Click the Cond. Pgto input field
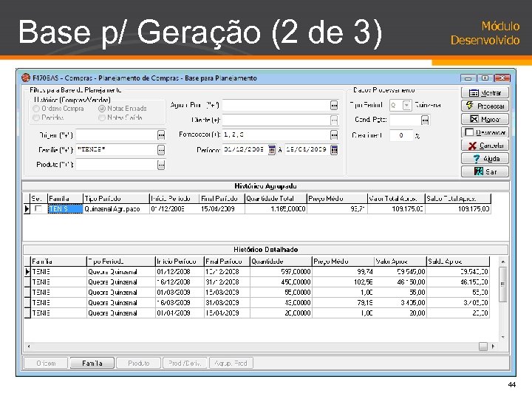Image resolution: width=532 pixels, height=399 pixels. [x=405, y=120]
